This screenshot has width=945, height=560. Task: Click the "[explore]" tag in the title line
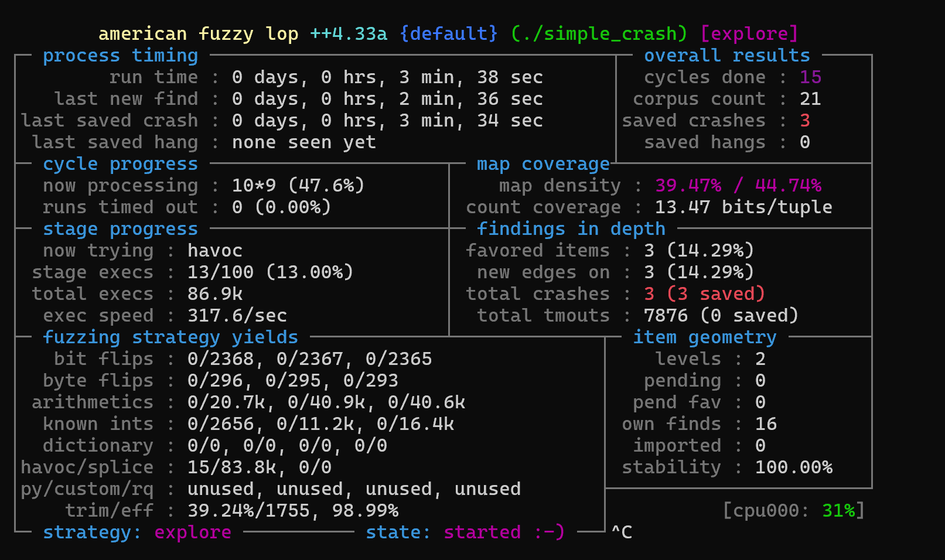click(749, 34)
